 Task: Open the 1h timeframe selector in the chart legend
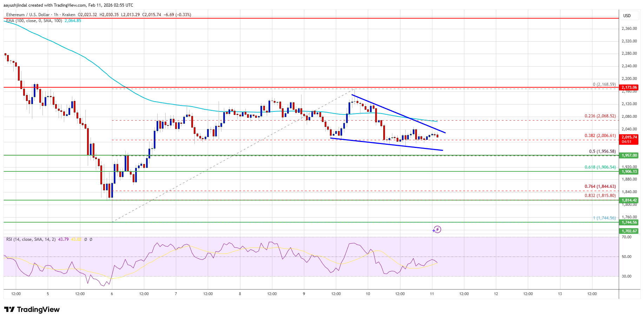55,15
